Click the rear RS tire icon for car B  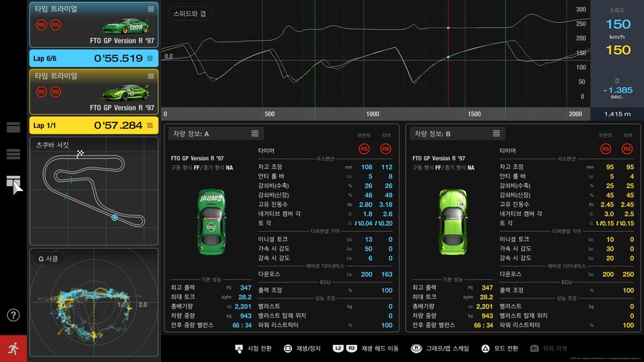coord(628,149)
